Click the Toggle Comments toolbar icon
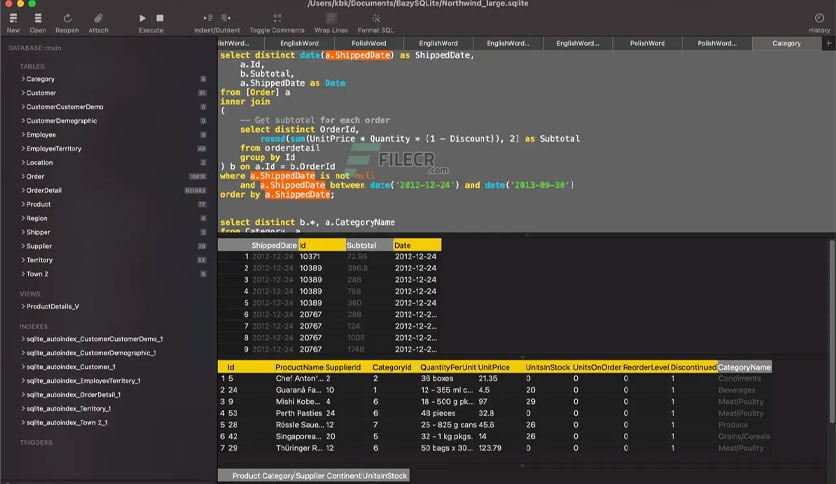The width and height of the screenshot is (836, 484). pyautogui.click(x=277, y=18)
